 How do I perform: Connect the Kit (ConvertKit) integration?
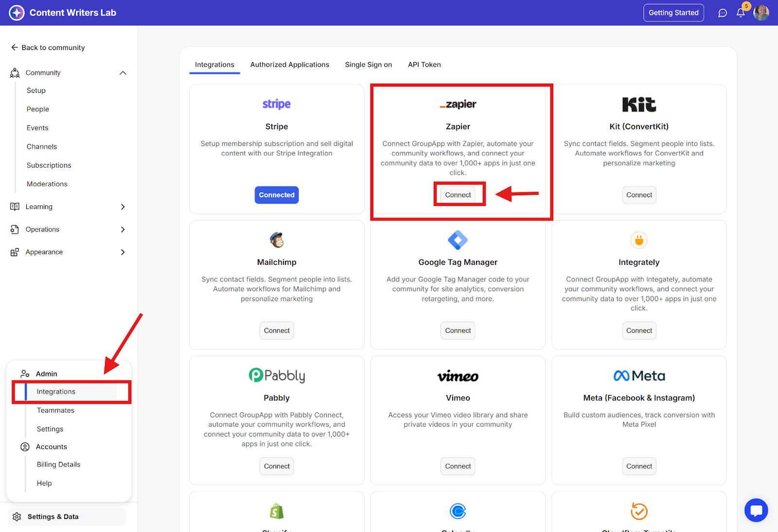click(639, 195)
